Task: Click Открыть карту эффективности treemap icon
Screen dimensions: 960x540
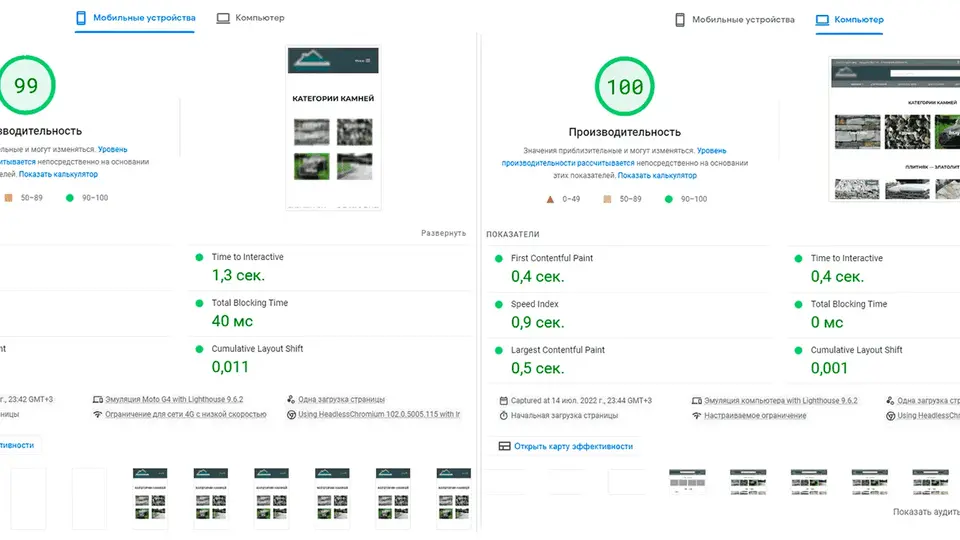Action: click(504, 446)
